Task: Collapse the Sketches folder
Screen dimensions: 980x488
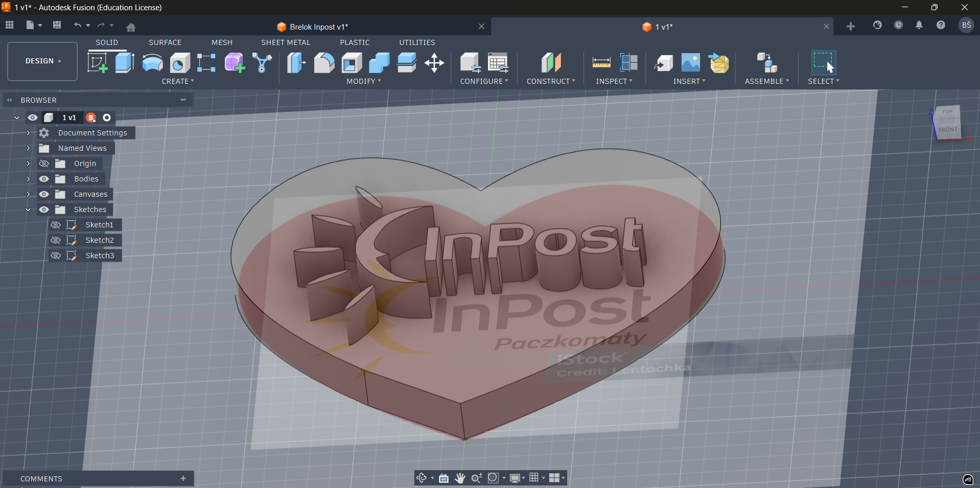Action: tap(28, 210)
